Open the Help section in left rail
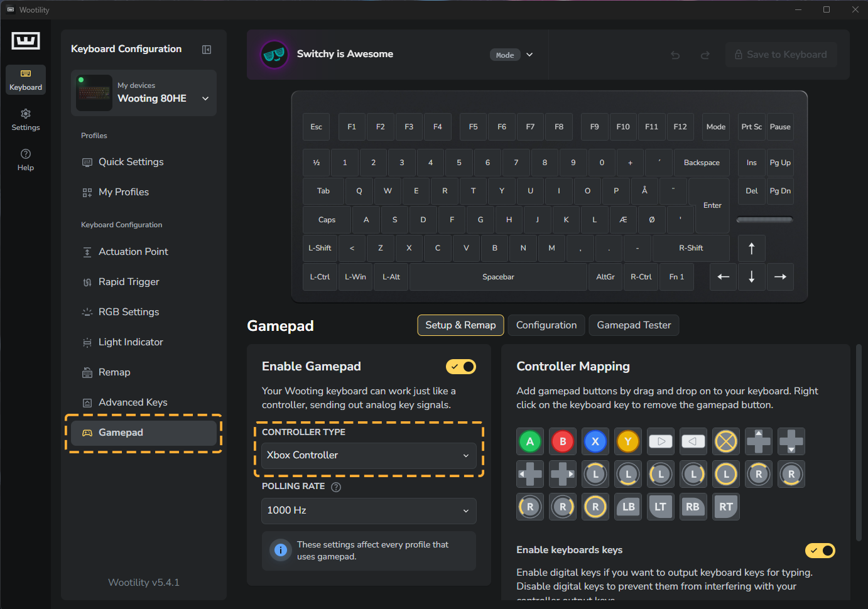Viewport: 868px width, 609px height. pyautogui.click(x=26, y=160)
